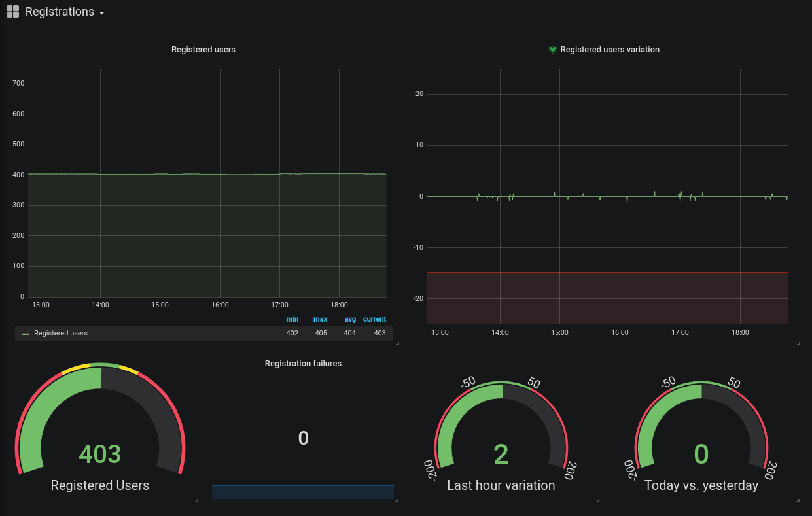812x516 pixels.
Task: Click the -10 y-axis label in variation chart
Action: 419,247
